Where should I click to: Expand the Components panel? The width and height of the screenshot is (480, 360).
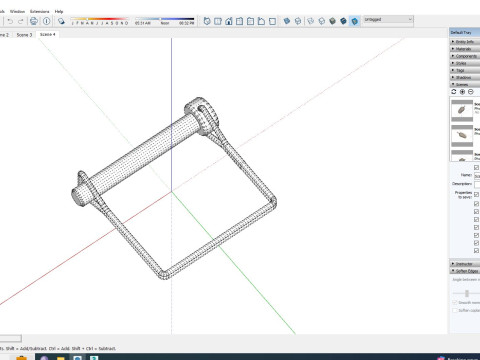pyautogui.click(x=465, y=56)
